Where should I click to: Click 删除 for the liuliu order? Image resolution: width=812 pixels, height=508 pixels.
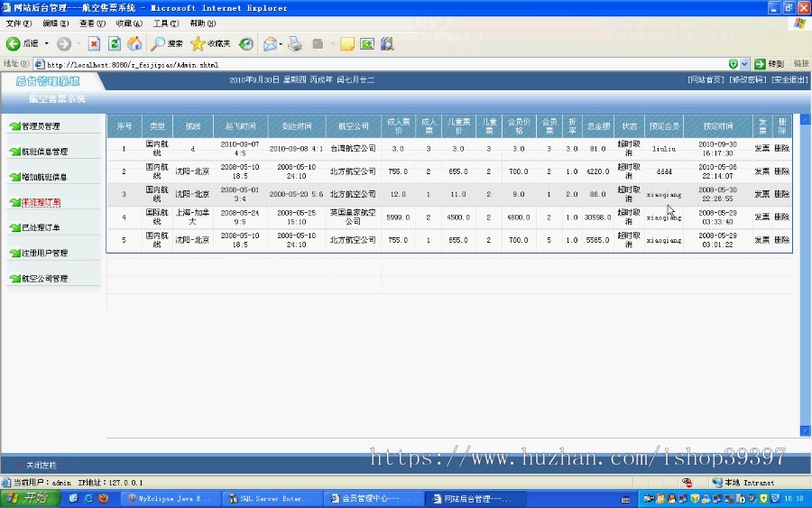[782, 149]
